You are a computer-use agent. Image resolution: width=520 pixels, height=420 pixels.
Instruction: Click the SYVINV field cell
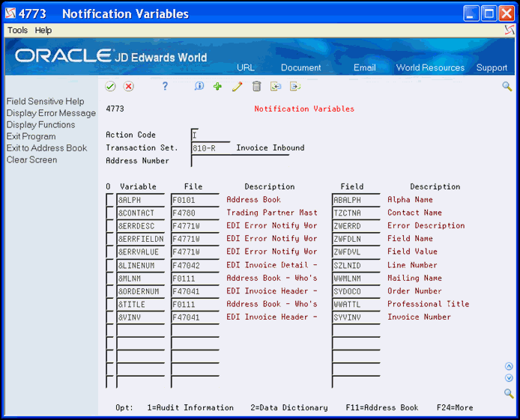point(356,317)
